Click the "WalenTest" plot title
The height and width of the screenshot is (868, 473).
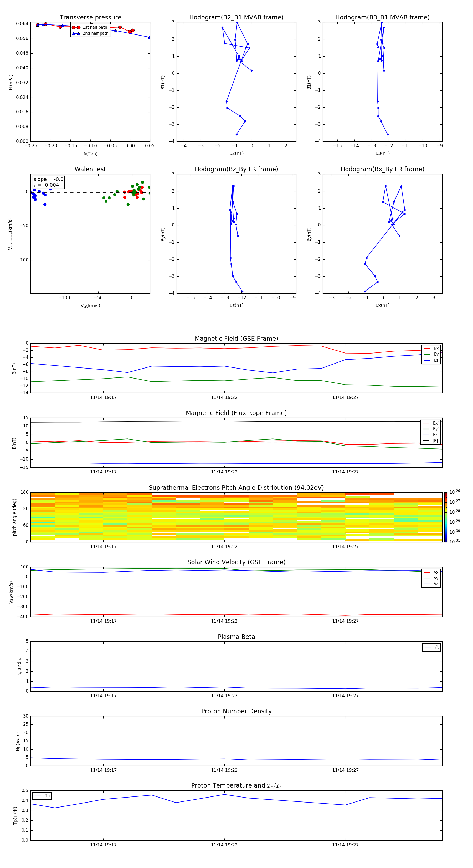pyautogui.click(x=90, y=169)
